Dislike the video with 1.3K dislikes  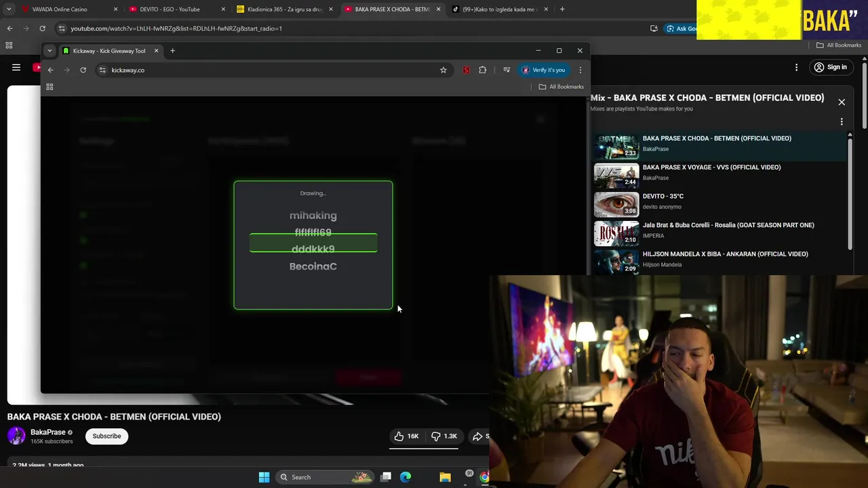click(x=444, y=436)
